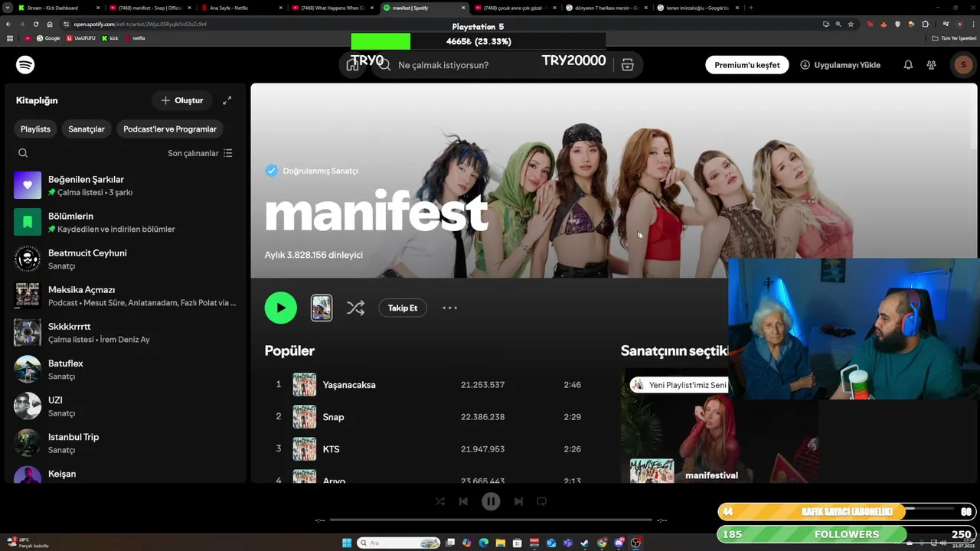Open the Browse icon in search bar
Screen dimensions: 980x551
[x=627, y=65]
